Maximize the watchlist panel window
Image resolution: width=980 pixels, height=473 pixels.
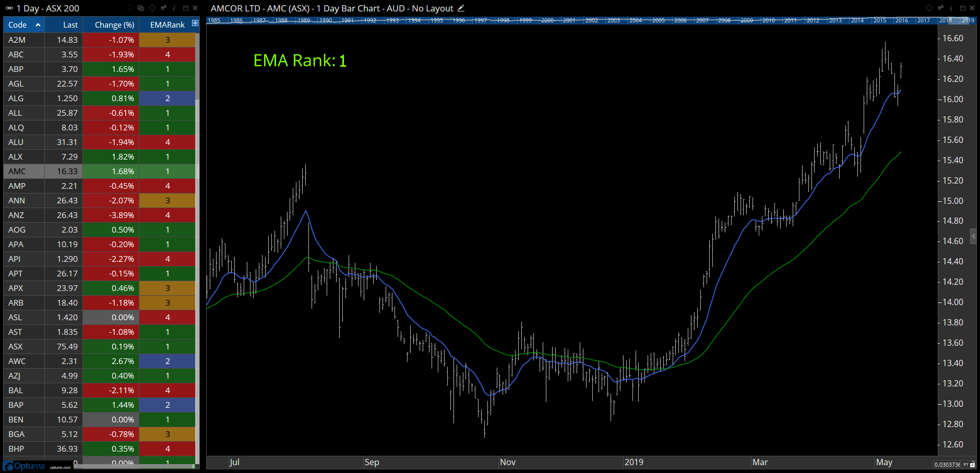click(x=185, y=8)
